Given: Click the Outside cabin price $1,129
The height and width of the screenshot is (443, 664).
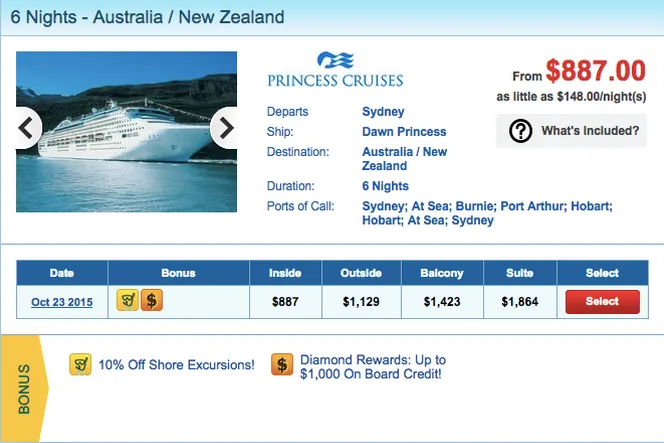Looking at the screenshot, I should (362, 302).
